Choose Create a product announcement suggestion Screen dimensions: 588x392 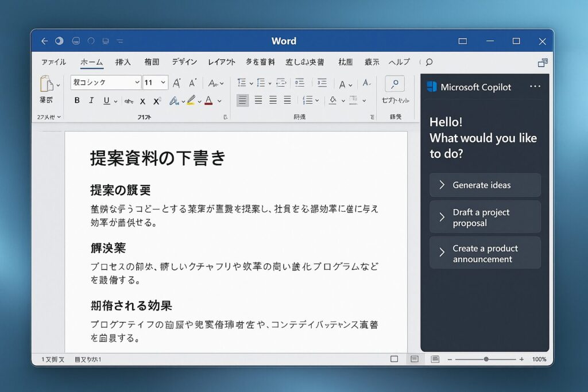485,253
